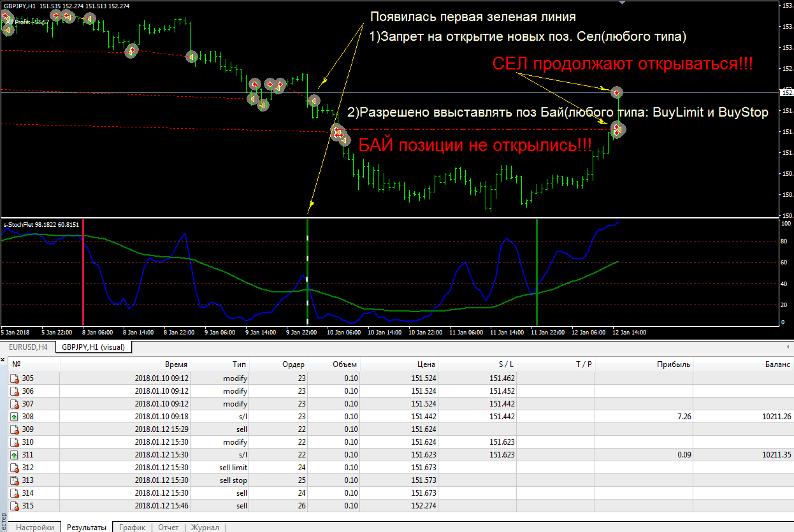Open the Настройки tab

(x=35, y=528)
